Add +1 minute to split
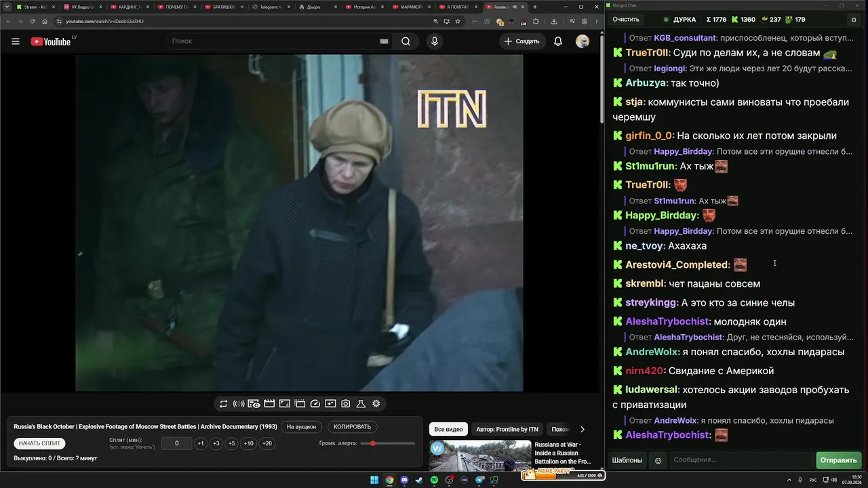Screen dimensions: 868x488 (x=201, y=443)
